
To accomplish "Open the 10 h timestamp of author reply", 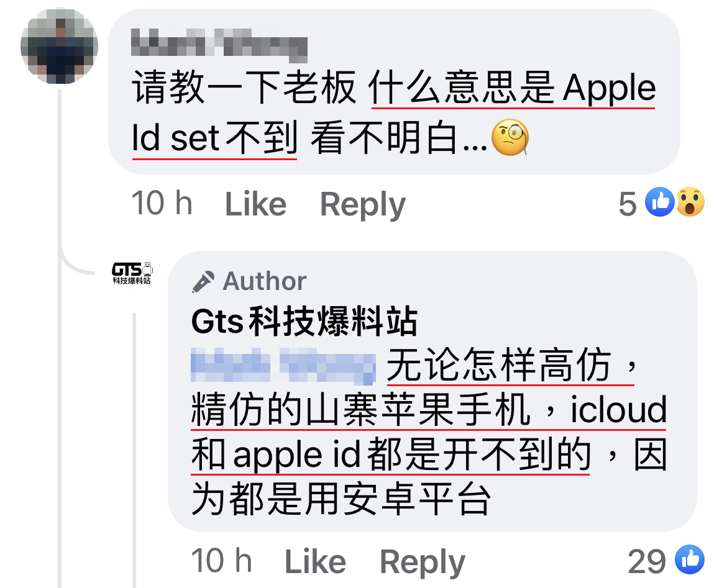I will coord(222,561).
